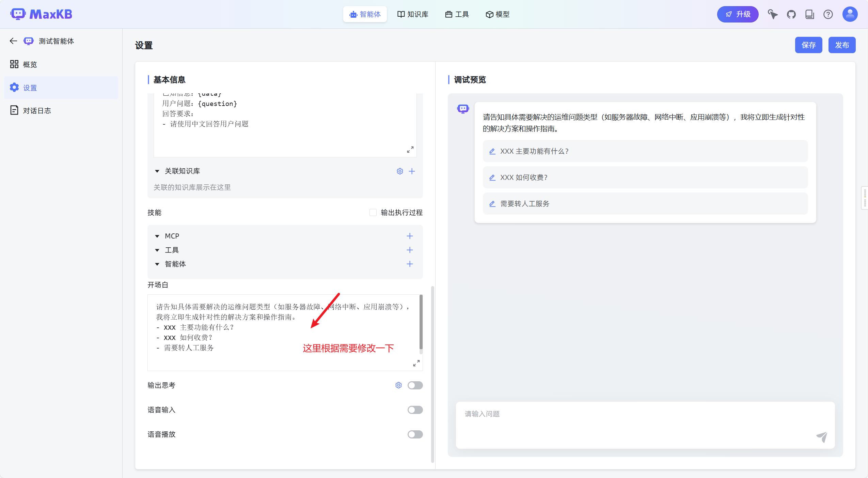
Task: Go back using the left arrow icon
Action: (13, 41)
